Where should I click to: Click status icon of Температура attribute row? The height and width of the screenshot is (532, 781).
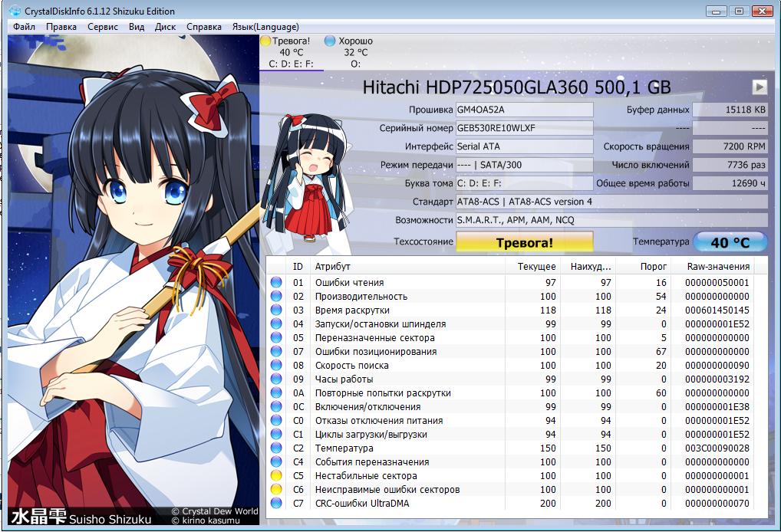(276, 448)
